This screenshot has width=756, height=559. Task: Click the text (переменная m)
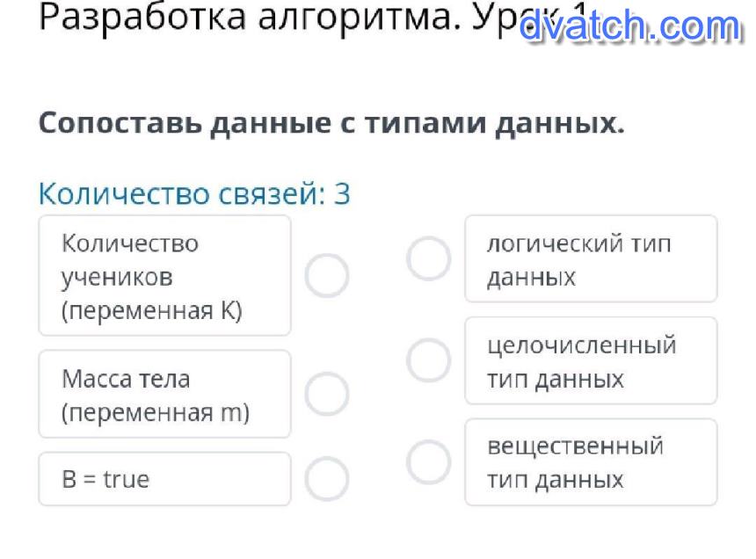click(156, 412)
